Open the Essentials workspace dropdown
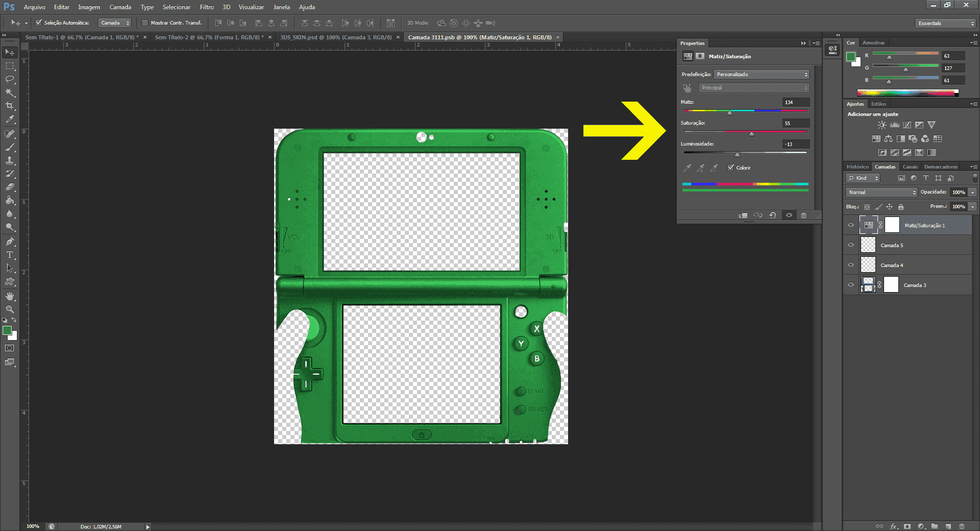 pos(945,23)
